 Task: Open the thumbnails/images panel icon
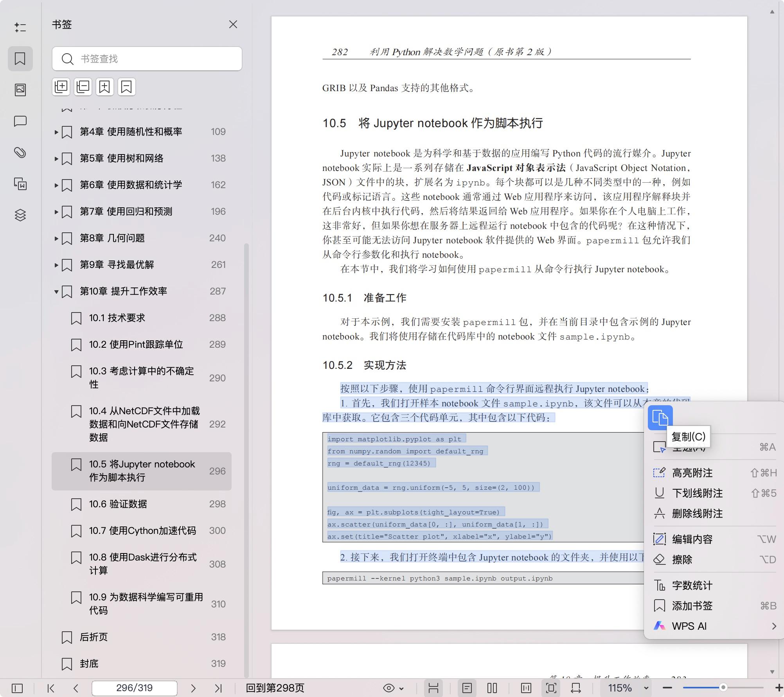[20, 90]
